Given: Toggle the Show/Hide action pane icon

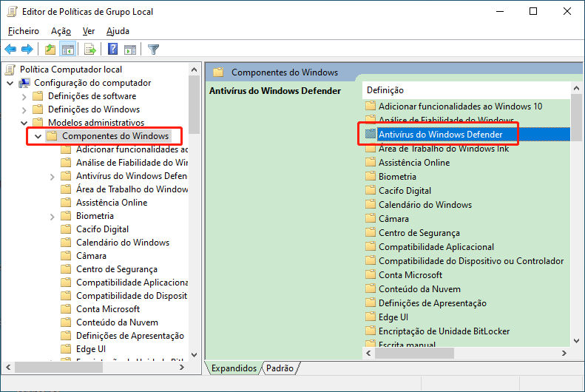Looking at the screenshot, I should click(x=130, y=49).
